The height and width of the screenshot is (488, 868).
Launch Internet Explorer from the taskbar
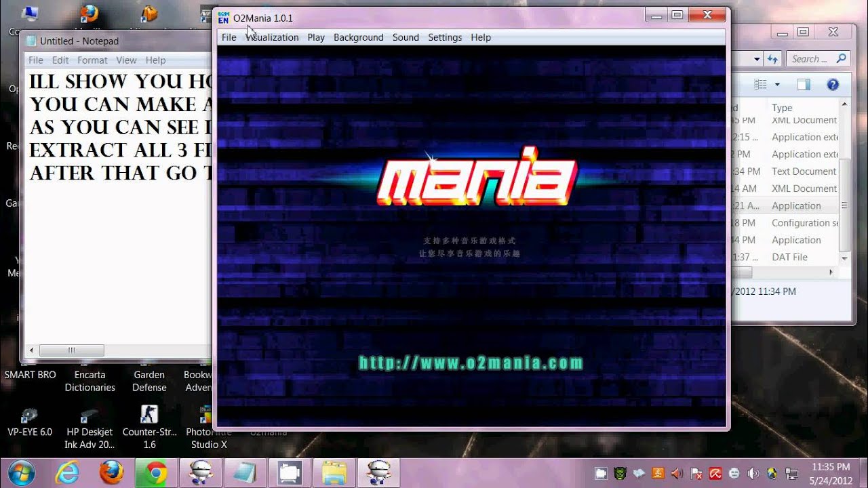click(x=67, y=472)
